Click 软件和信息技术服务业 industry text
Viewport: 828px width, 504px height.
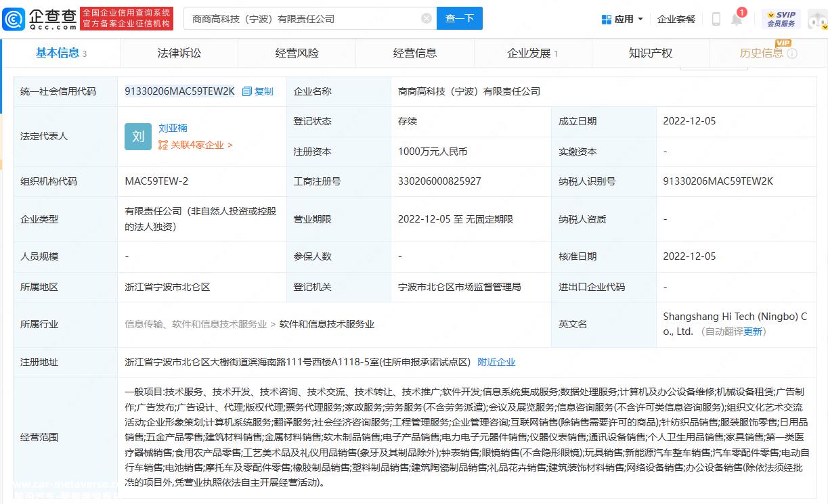pyautogui.click(x=327, y=324)
